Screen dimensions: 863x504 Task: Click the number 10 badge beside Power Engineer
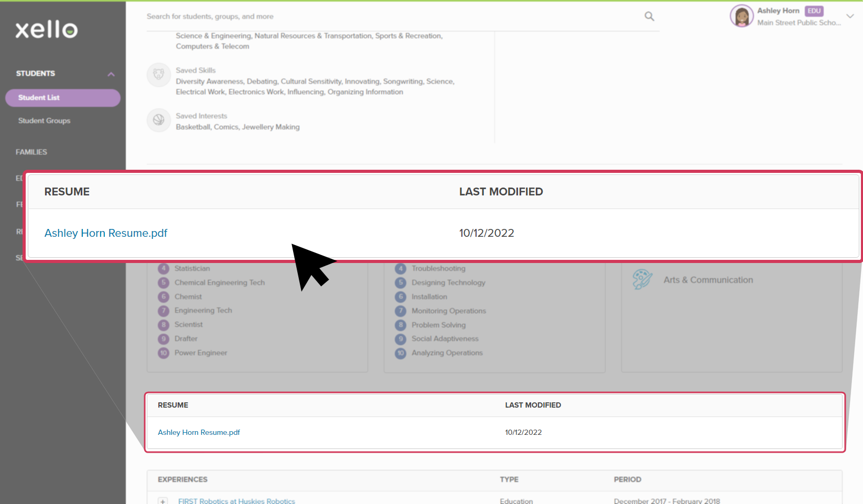pos(164,353)
